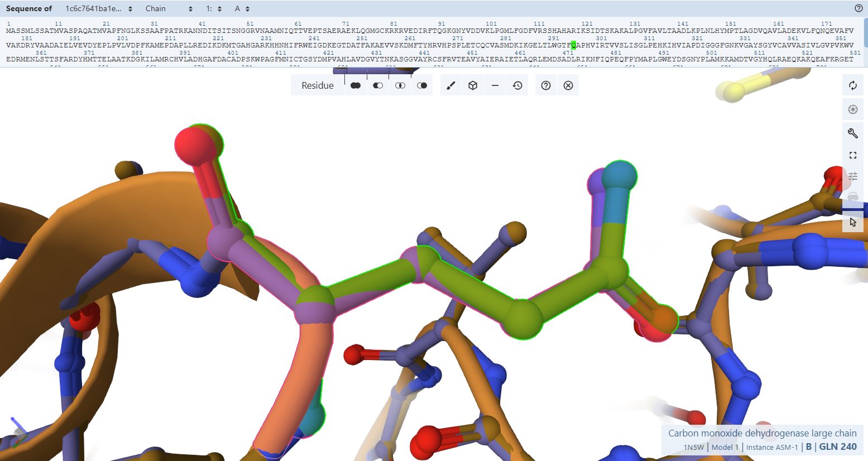
Task: Click the set selection icon
Action: (x=423, y=85)
